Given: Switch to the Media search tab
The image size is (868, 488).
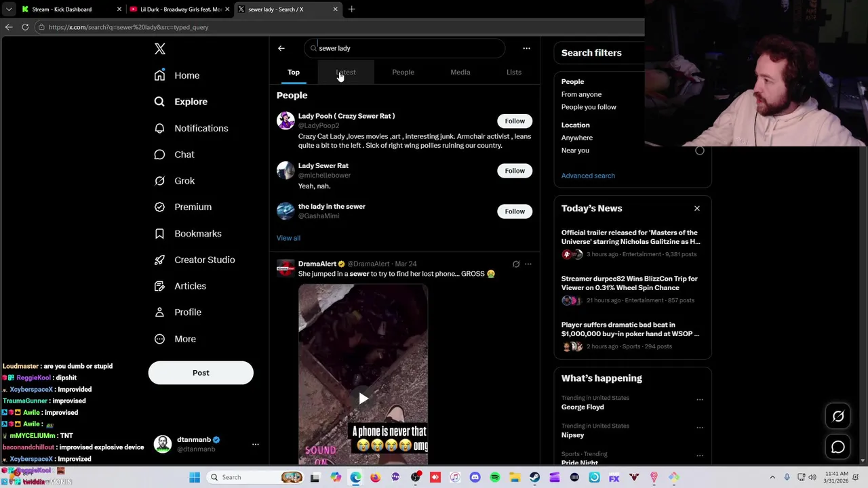Looking at the screenshot, I should [x=460, y=72].
